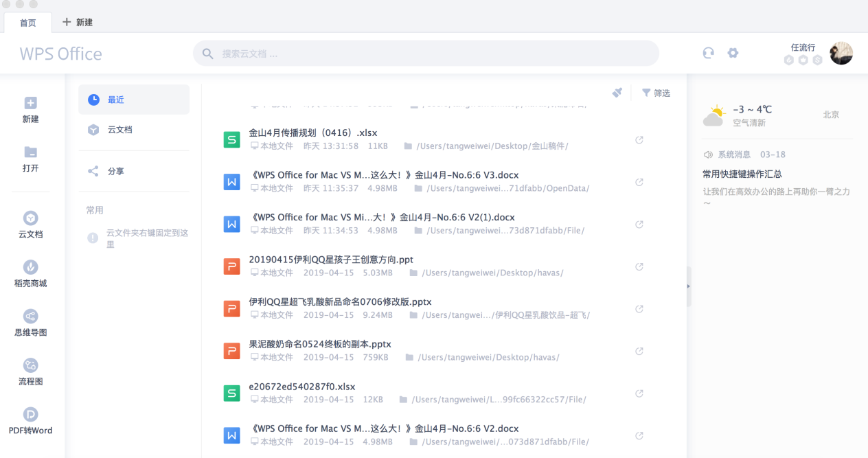This screenshot has height=458, width=868.
Task: Open settings gear icon in header
Action: 733,53
